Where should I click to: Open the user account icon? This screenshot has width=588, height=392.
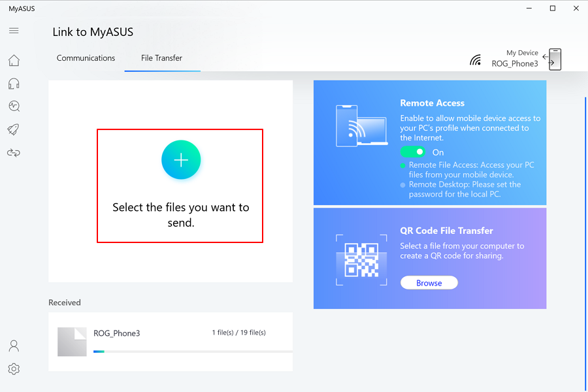[14, 346]
